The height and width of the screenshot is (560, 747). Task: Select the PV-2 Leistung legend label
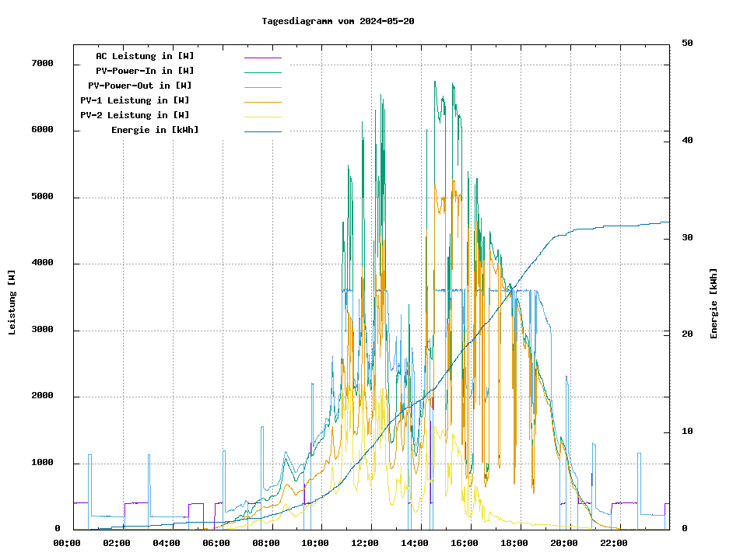[x=135, y=115]
